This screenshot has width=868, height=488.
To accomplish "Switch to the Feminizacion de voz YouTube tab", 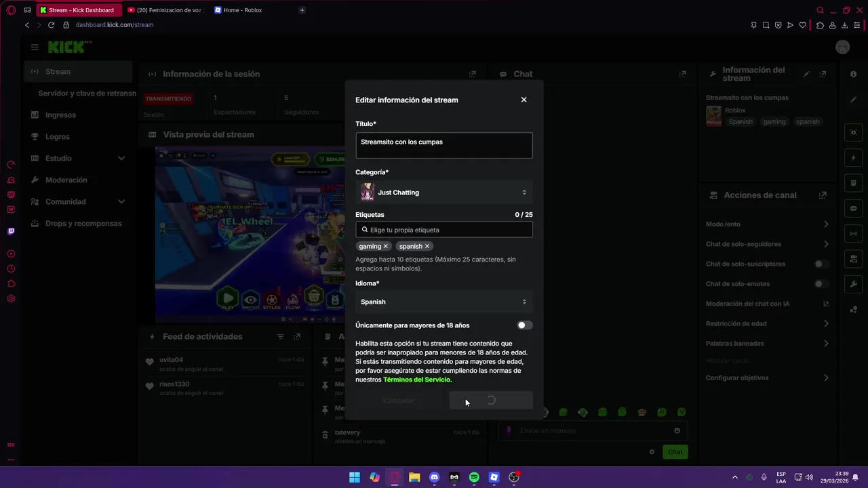I will 165,10.
